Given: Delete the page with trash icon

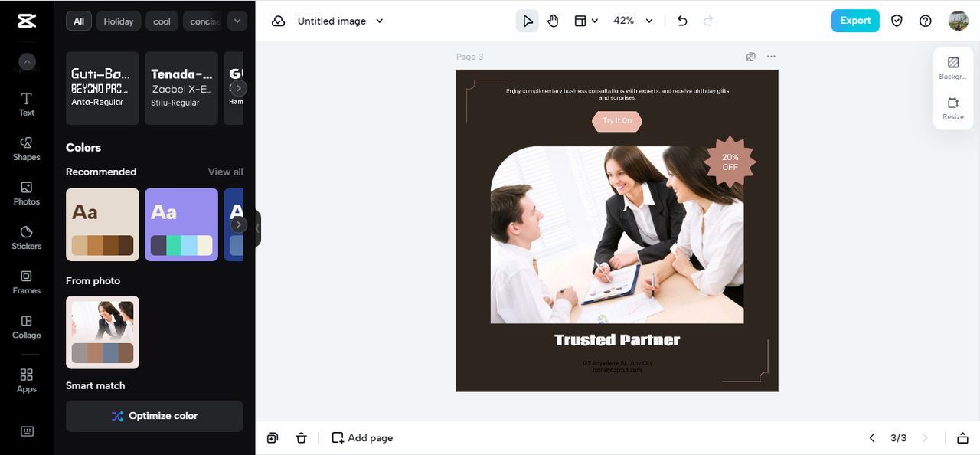Looking at the screenshot, I should [301, 438].
